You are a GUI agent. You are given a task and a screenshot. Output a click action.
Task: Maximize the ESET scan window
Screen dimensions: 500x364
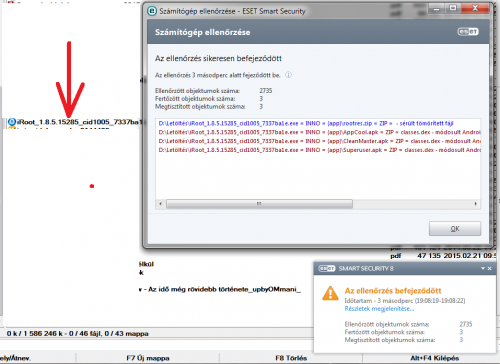click(x=453, y=8)
